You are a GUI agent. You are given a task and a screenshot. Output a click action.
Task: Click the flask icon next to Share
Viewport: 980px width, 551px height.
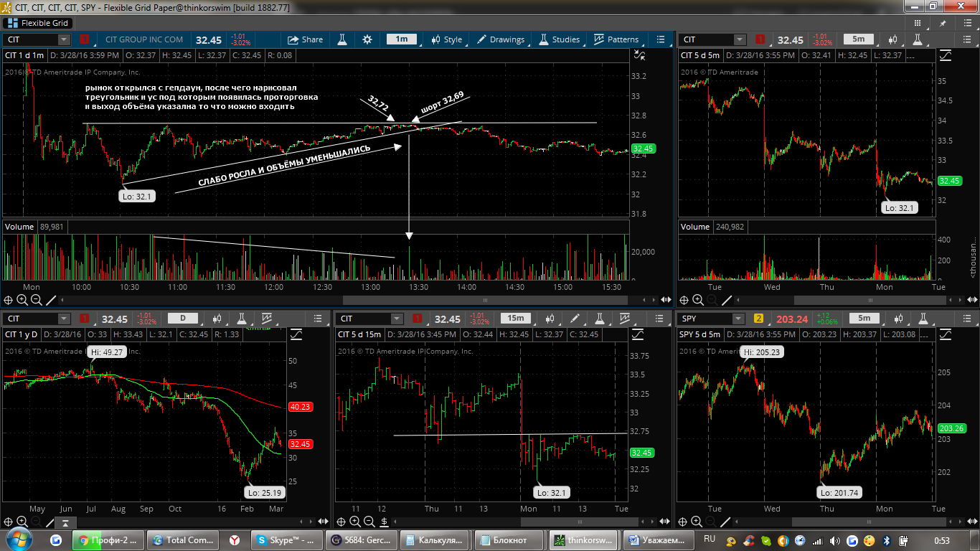(343, 39)
